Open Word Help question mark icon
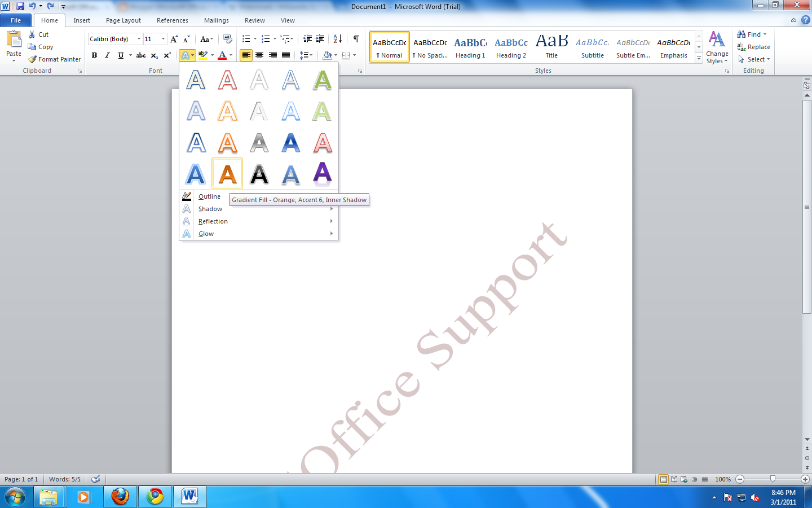812x508 pixels. click(805, 20)
